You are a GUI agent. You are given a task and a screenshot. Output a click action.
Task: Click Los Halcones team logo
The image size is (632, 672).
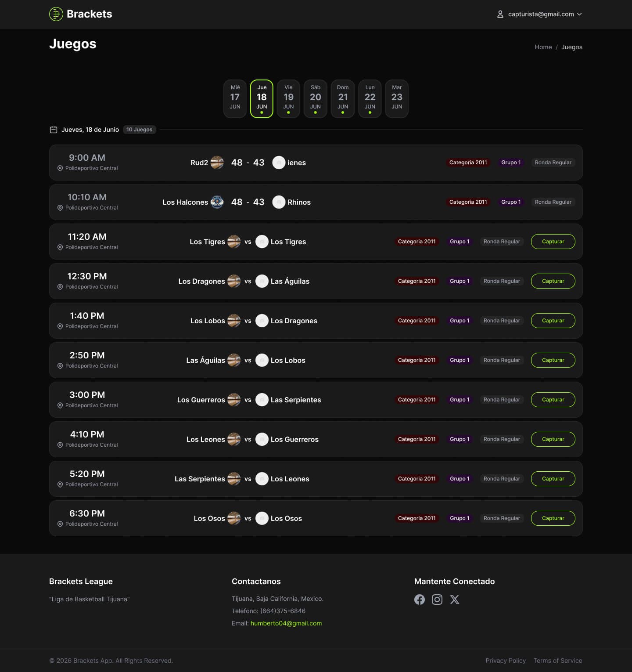tap(217, 202)
